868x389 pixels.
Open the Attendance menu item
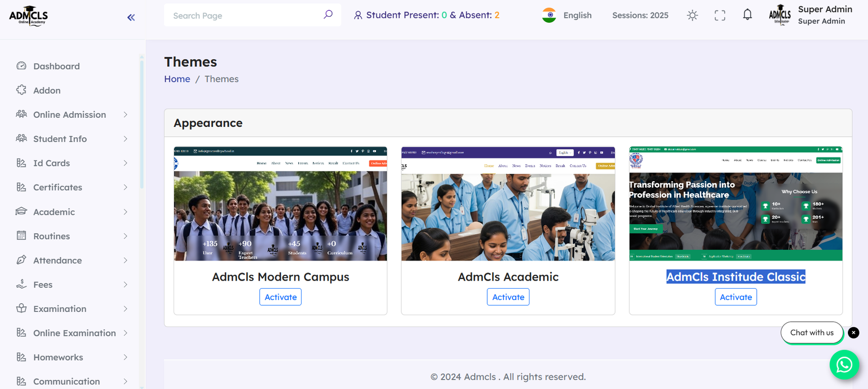58,260
